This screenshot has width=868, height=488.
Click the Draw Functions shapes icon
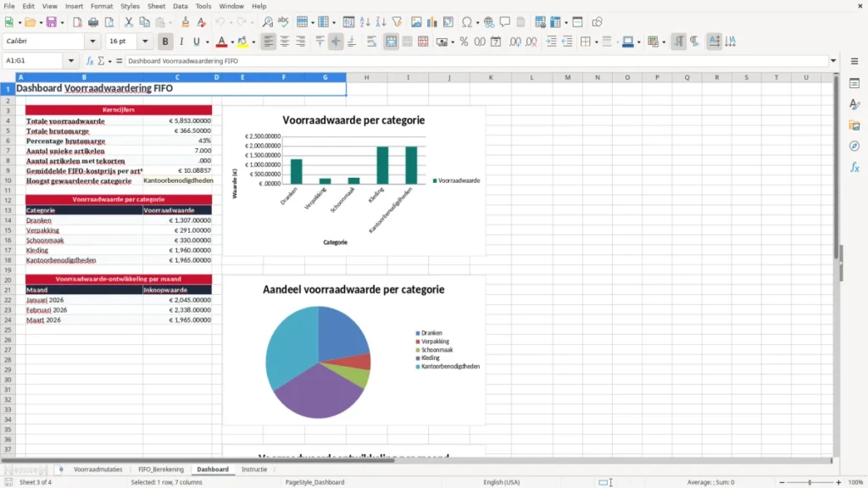(x=597, y=22)
